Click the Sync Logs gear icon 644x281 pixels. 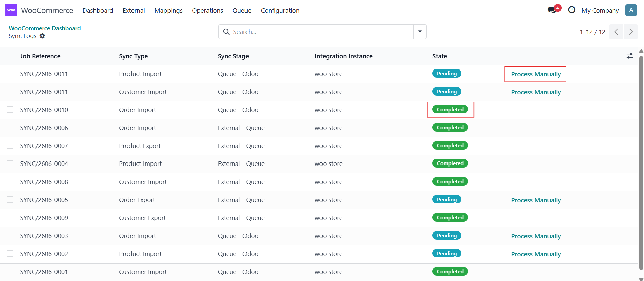coord(42,36)
